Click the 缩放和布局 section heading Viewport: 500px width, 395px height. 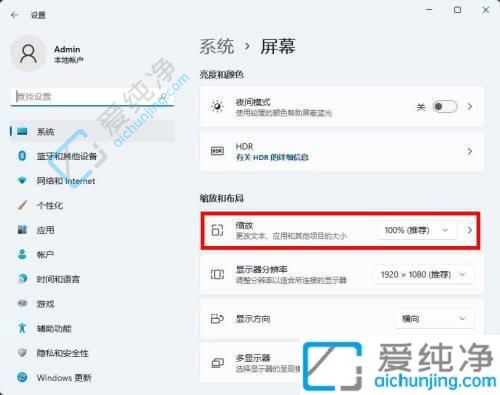click(222, 198)
